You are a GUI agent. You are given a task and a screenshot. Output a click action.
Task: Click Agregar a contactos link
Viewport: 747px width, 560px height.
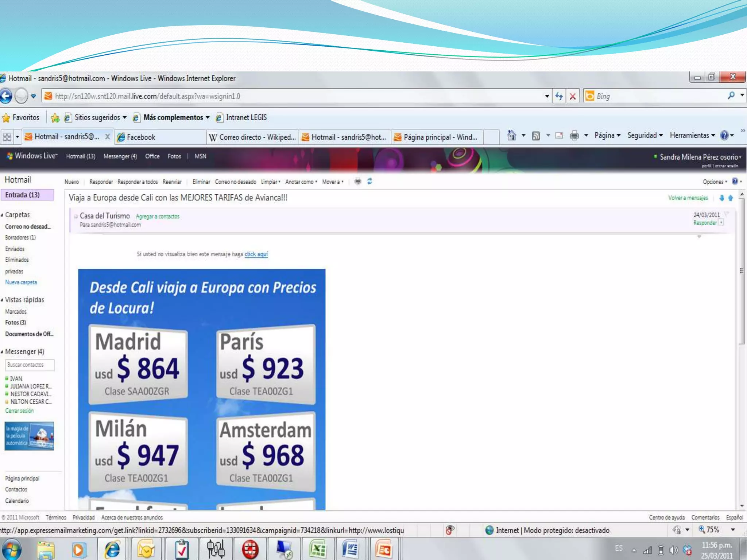158,217
